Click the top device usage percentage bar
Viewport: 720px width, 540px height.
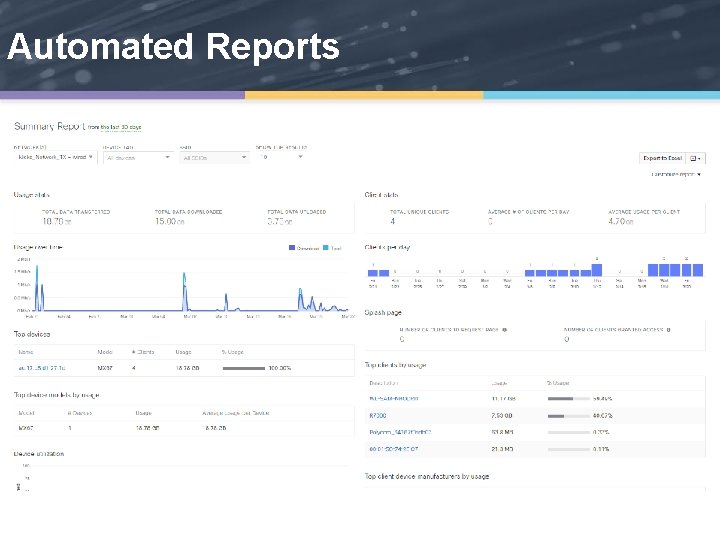coord(244,368)
